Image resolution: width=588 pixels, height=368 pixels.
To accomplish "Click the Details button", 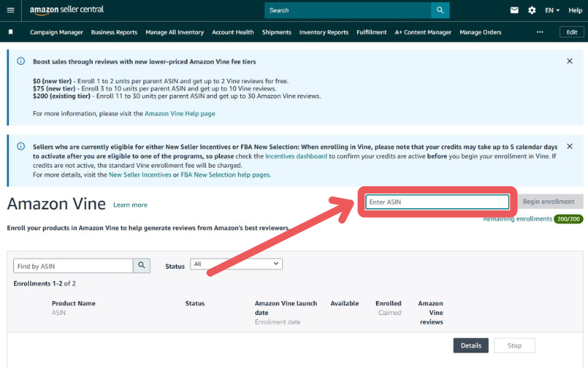I will click(470, 345).
